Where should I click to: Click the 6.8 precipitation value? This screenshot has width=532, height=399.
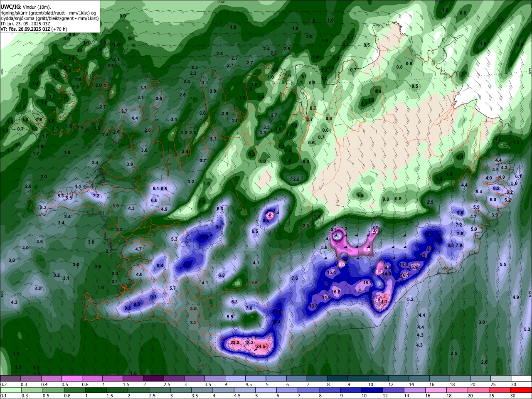point(222,275)
